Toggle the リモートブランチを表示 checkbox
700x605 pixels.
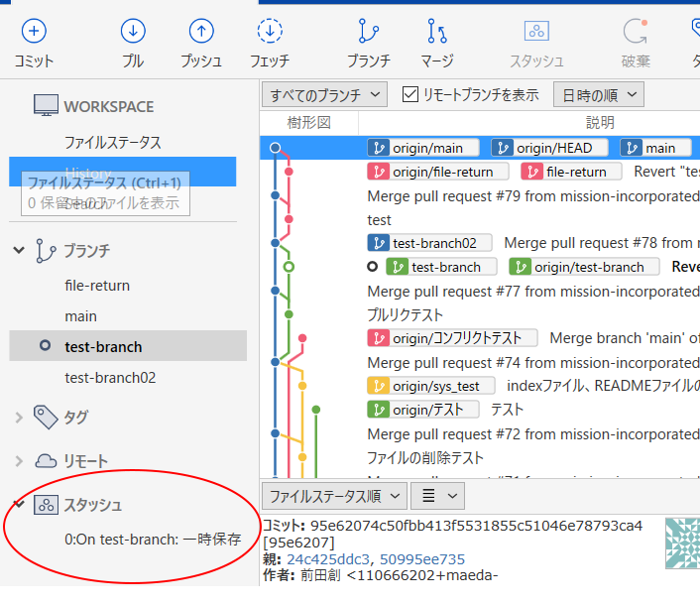(410, 95)
